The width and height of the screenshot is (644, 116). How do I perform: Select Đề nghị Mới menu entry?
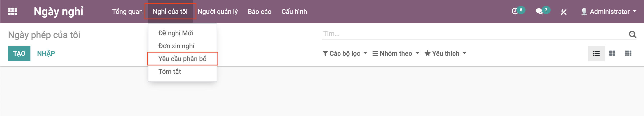tap(176, 33)
